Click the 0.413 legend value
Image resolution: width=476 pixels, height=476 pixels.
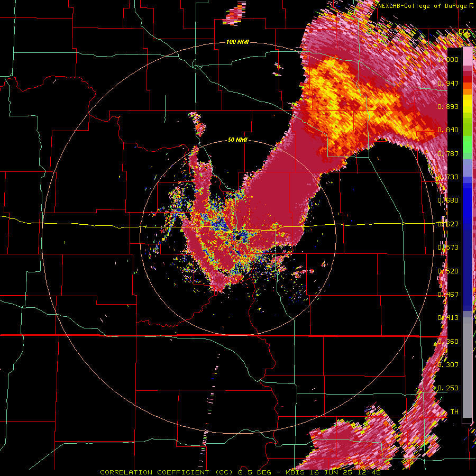point(448,318)
